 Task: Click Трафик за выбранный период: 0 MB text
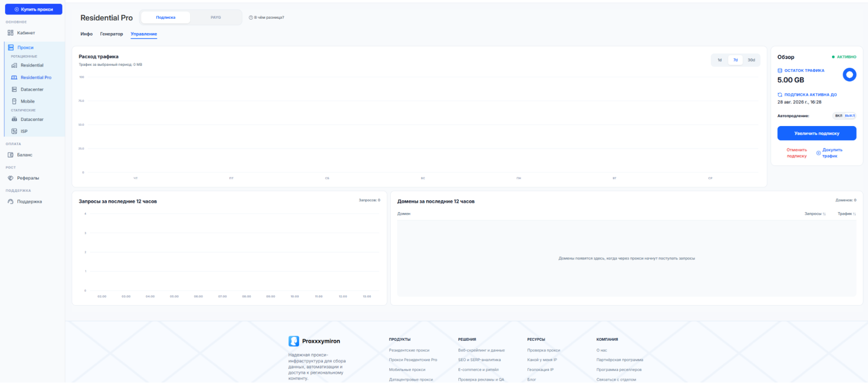pos(110,65)
